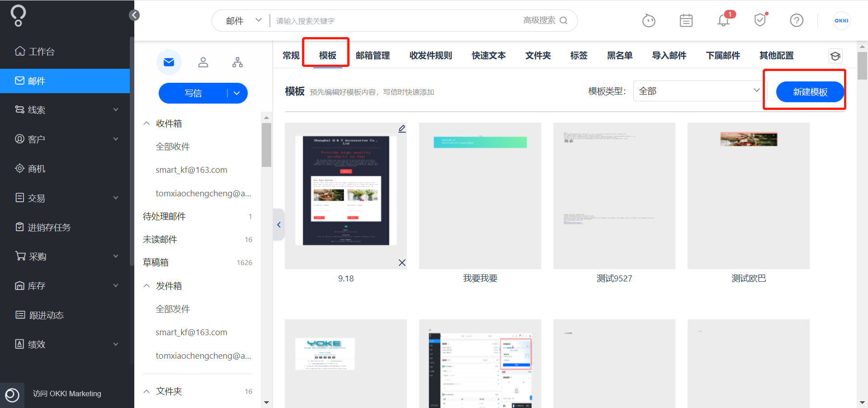The height and width of the screenshot is (408, 868).
Task: Click the 新建模板 button
Action: 810,92
